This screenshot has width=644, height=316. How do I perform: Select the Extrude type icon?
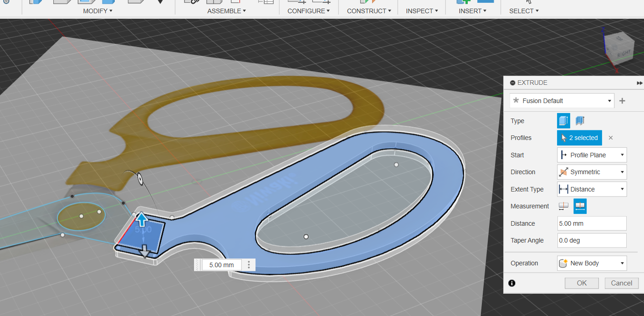pyautogui.click(x=563, y=121)
